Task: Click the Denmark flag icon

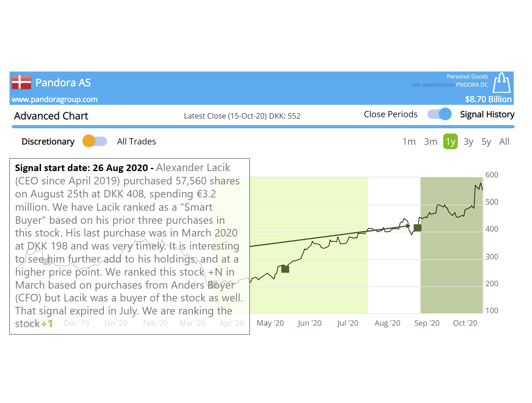Action: click(x=21, y=82)
